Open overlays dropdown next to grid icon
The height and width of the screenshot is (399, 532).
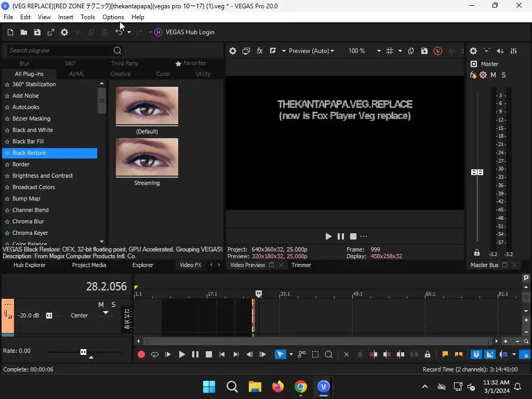[x=400, y=51]
